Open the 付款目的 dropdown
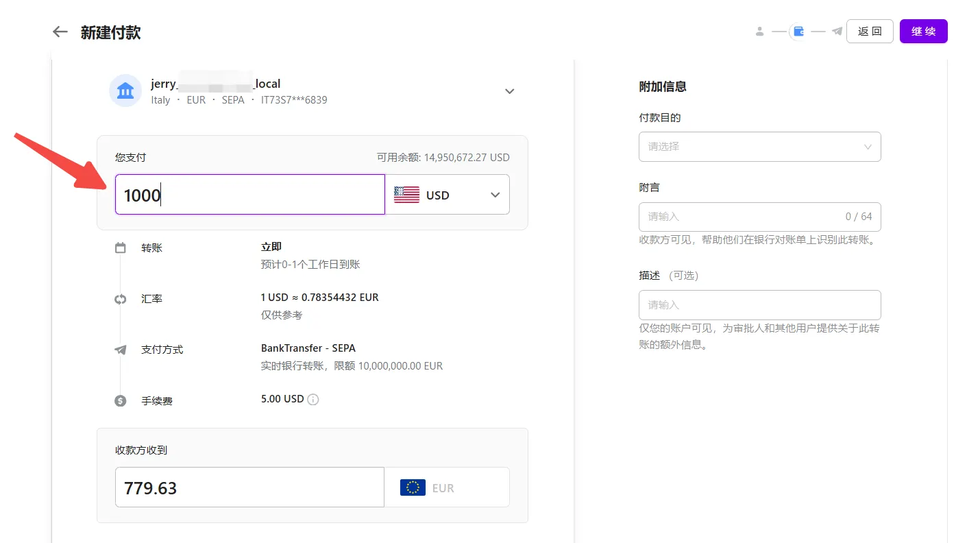Viewport: 980px width, 543px height. [759, 147]
